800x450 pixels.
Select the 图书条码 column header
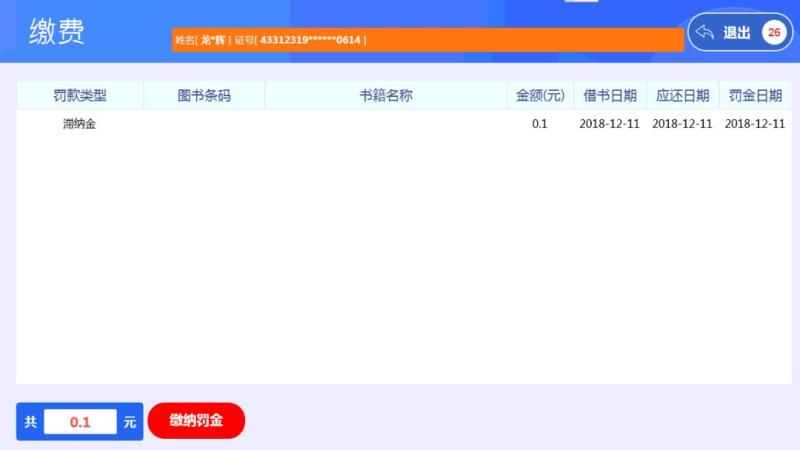(x=204, y=96)
